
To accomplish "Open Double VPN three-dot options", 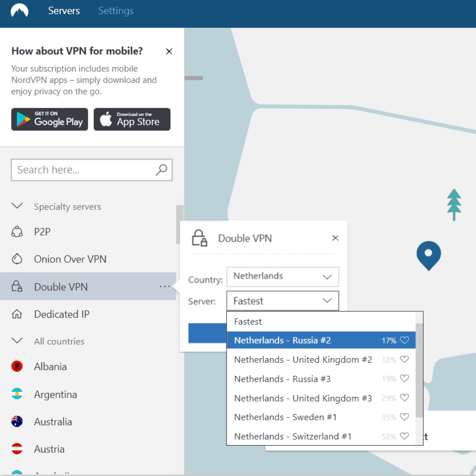I will tap(165, 286).
